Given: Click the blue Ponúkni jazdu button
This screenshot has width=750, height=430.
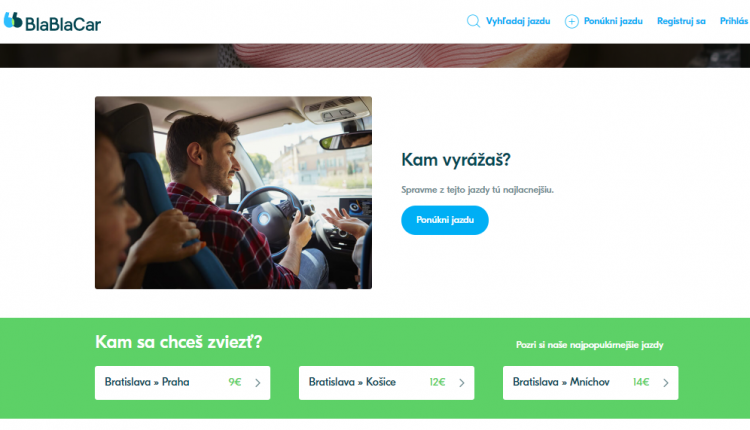Looking at the screenshot, I should pos(445,220).
